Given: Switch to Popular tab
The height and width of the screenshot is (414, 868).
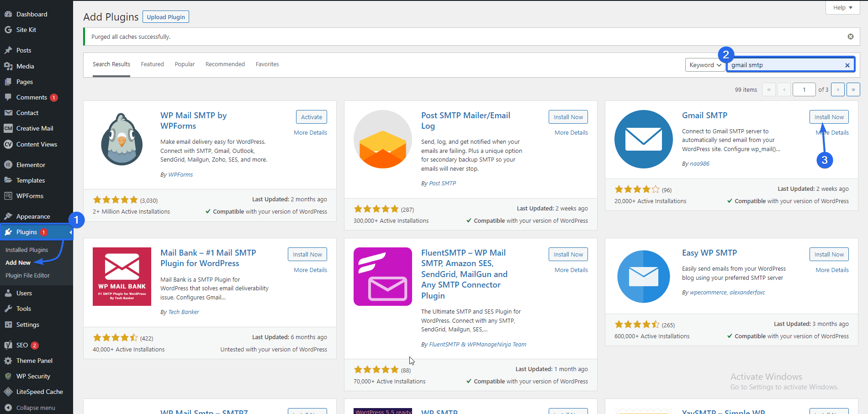Looking at the screenshot, I should point(185,64).
